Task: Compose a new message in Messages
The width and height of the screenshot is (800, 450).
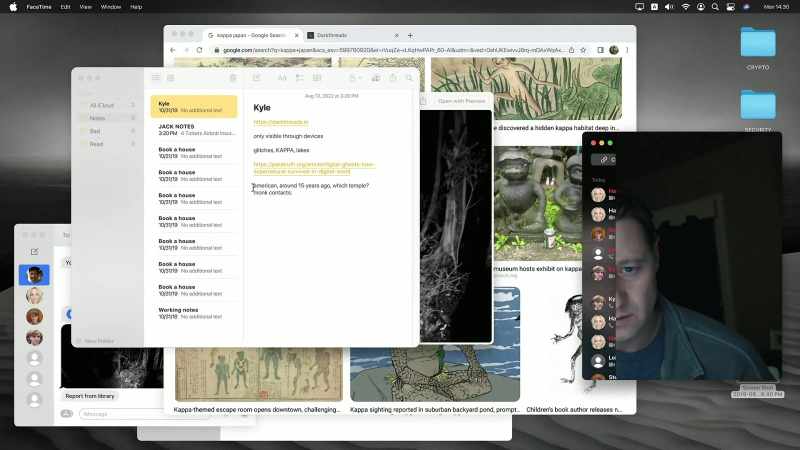Action: 34,252
